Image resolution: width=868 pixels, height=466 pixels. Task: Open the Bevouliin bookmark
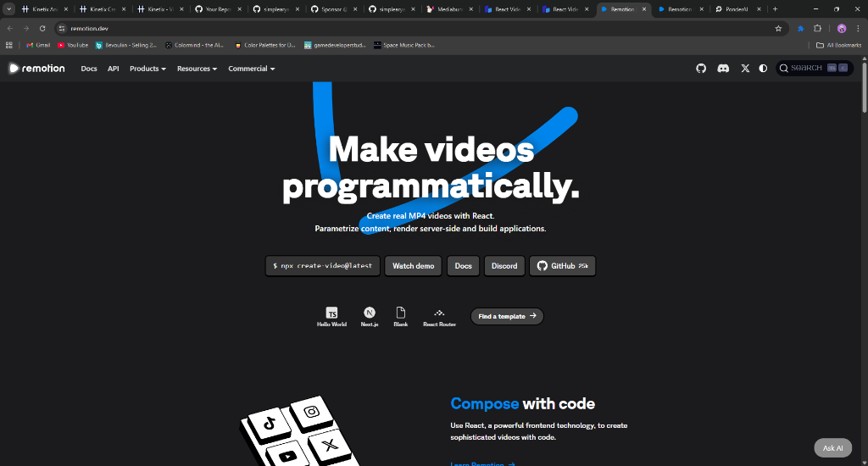(x=125, y=45)
